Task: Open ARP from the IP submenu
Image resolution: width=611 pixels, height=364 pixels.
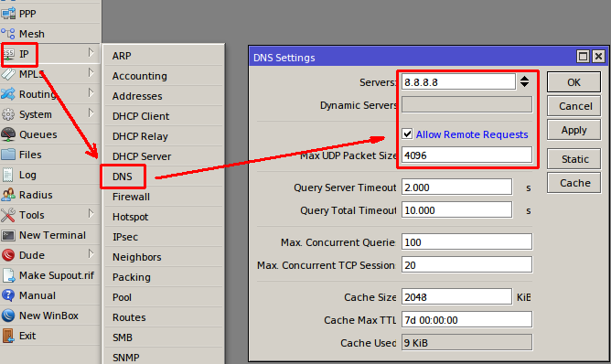Action: point(164,56)
